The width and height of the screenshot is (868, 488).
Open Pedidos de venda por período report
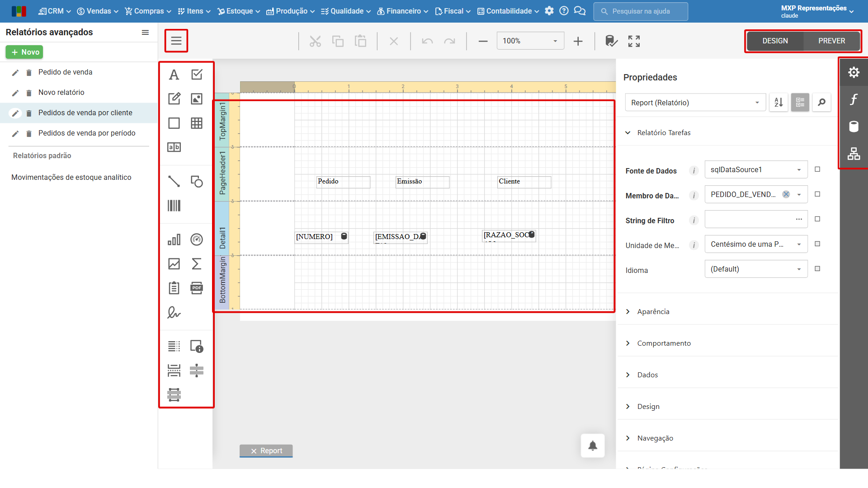pyautogui.click(x=87, y=133)
